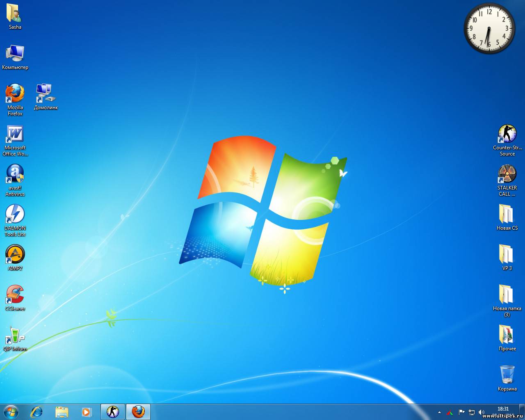Viewport: 525px width, 420px height.
Task: Open the Windows Start menu
Action: (11, 412)
